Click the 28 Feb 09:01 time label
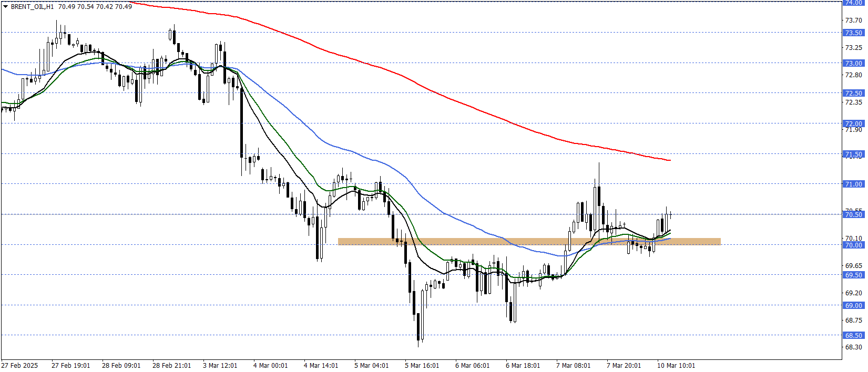868x372 pixels. [x=121, y=365]
